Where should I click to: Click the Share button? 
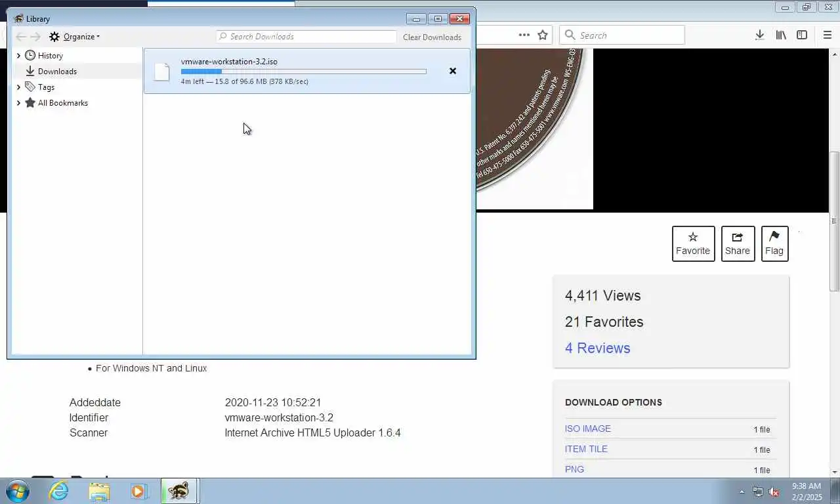[x=738, y=243]
